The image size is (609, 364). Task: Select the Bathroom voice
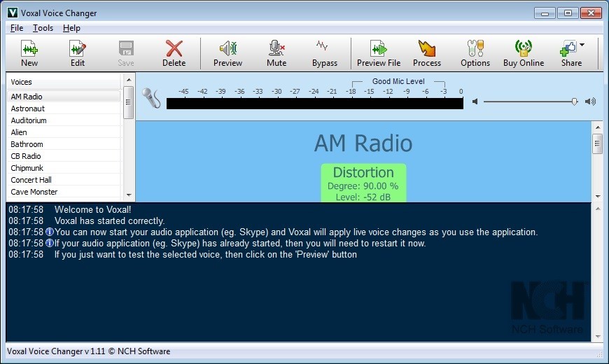[64, 144]
